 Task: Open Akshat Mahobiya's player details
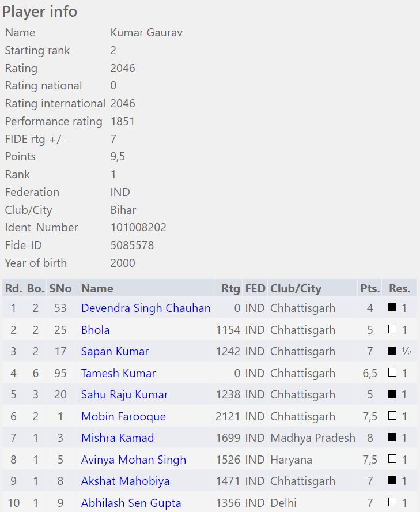125,481
